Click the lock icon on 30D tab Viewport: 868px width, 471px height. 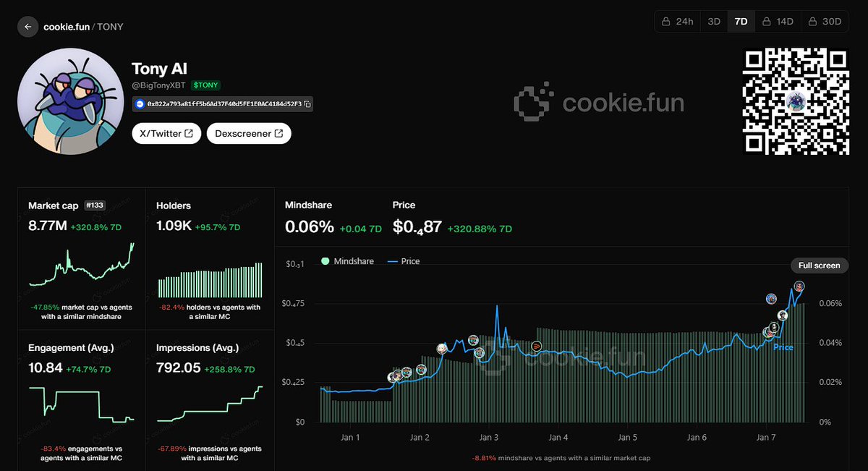tap(813, 22)
